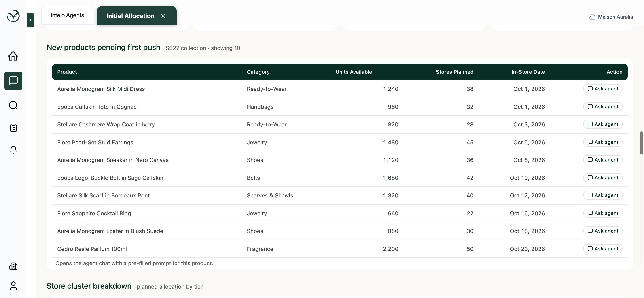Ask agent about Epoca Logo-Buckle Belt

click(x=603, y=178)
